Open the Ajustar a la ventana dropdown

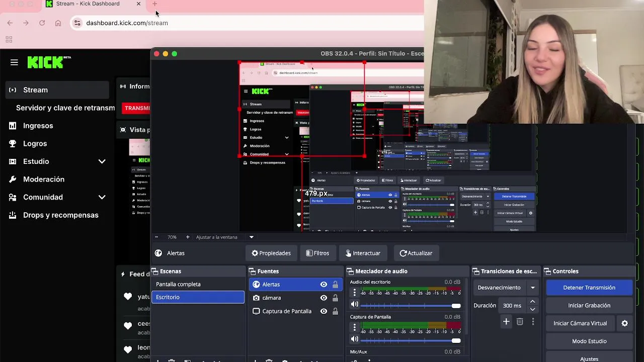(251, 237)
